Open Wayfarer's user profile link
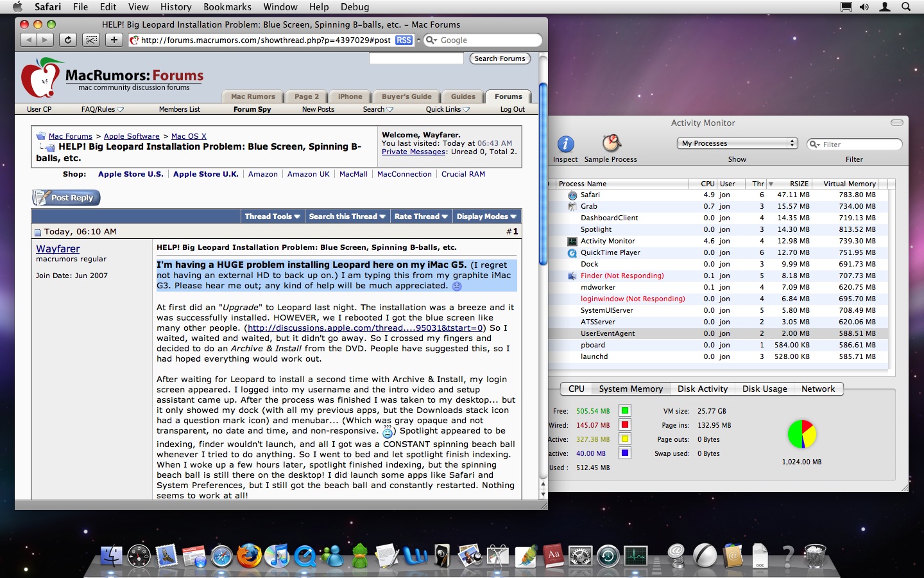924x578 pixels. pos(58,249)
